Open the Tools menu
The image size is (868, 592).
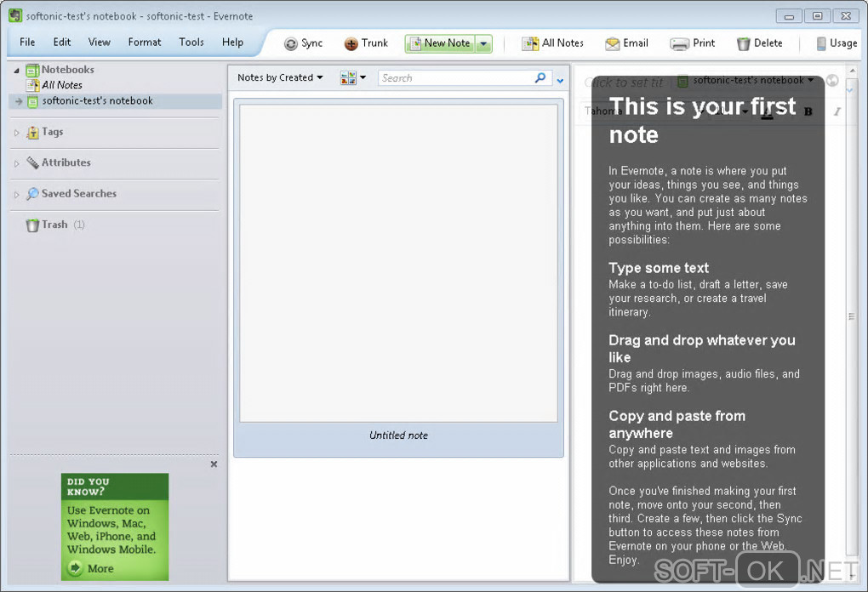pyautogui.click(x=191, y=42)
